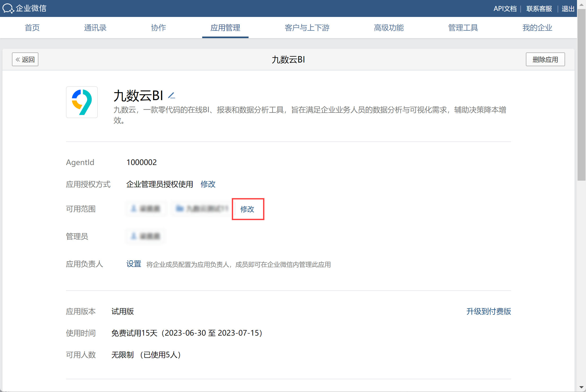Select the 客户与上下游 tab
Viewport: 586px width, 392px height.
[307, 28]
